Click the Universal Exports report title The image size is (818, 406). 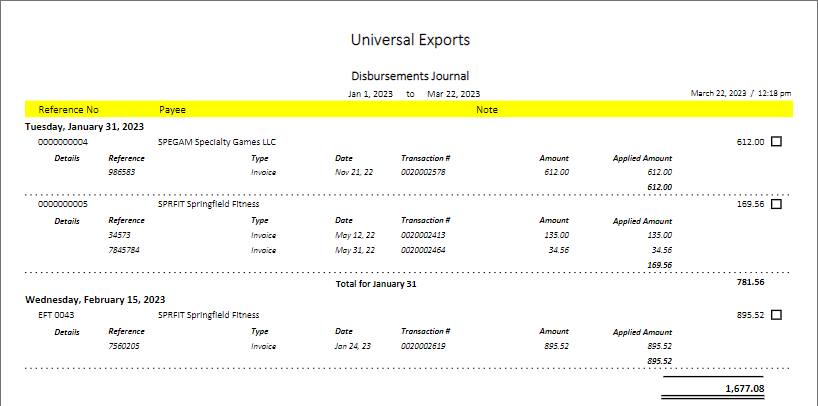(x=410, y=40)
